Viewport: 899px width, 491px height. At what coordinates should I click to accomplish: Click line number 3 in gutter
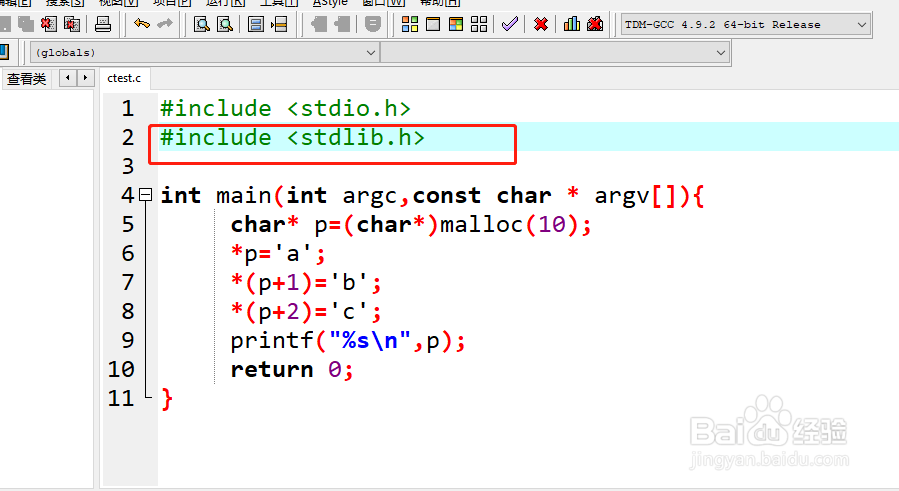click(x=127, y=166)
